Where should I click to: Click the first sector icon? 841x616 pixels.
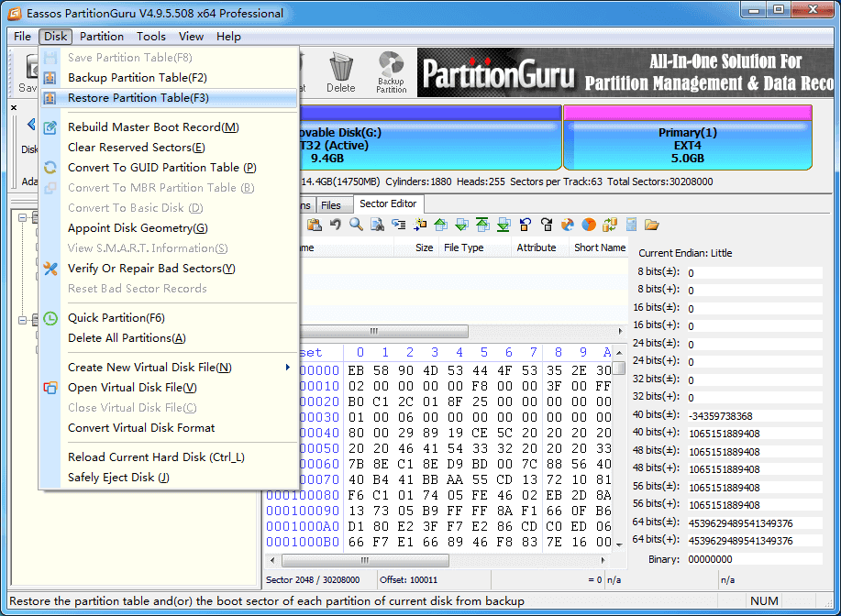pyautogui.click(x=482, y=225)
